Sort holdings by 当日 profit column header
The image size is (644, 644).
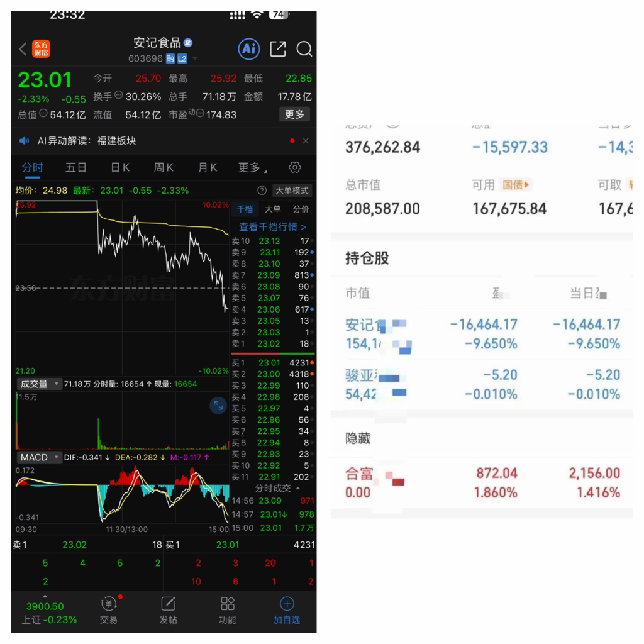point(588,293)
